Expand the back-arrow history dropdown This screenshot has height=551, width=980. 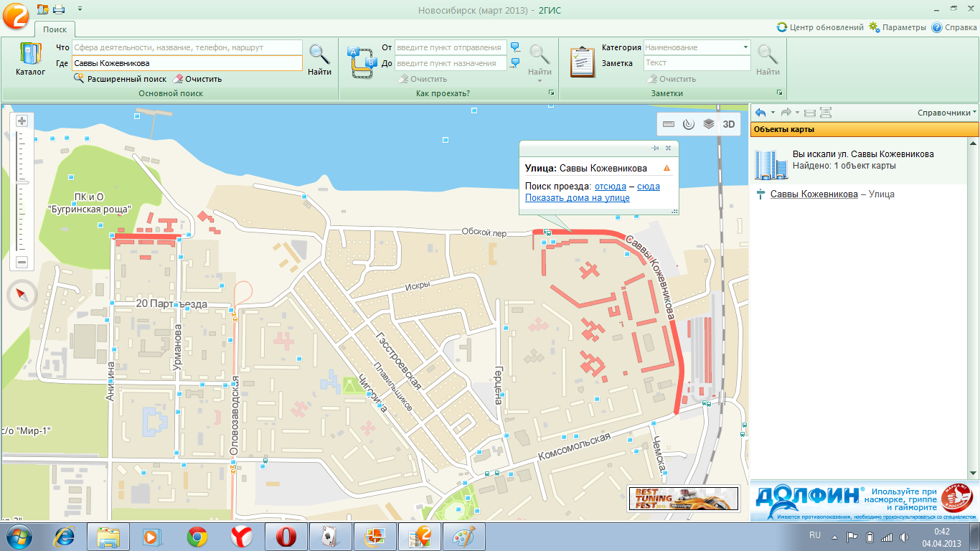pos(773,113)
